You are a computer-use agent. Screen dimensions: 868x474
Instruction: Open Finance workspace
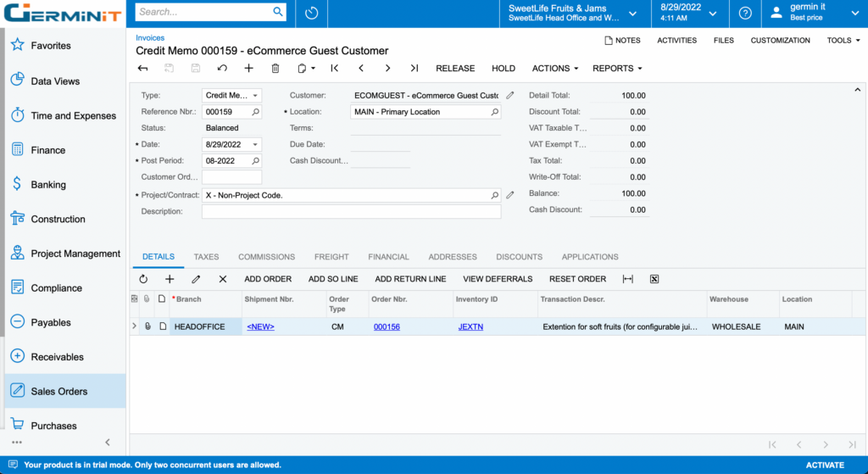(65, 150)
